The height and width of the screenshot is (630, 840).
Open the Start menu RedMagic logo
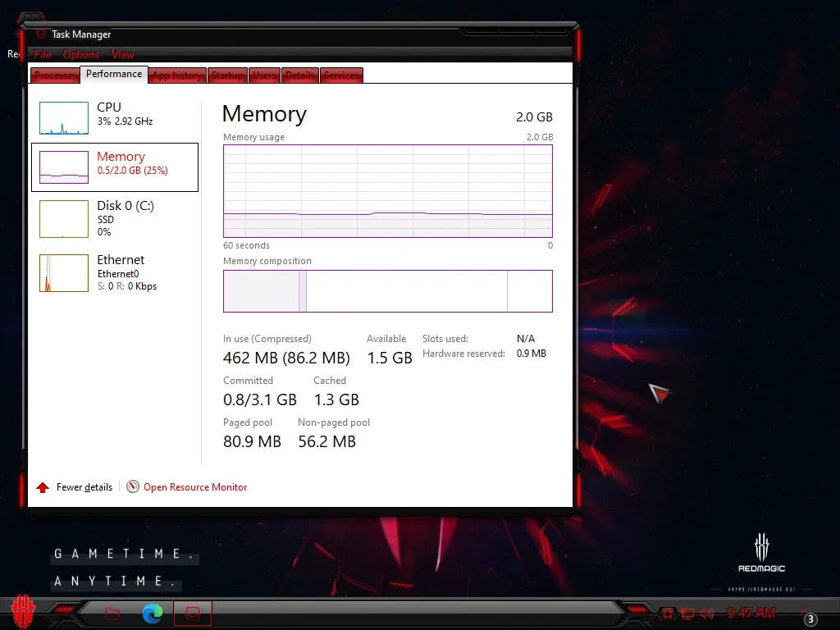click(23, 612)
